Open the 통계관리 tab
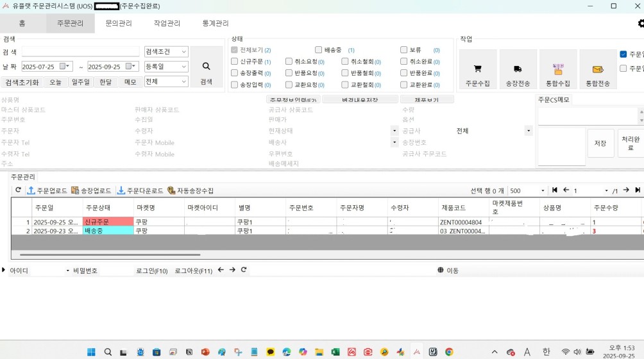Screen dimensions: 644x359 tap(215, 23)
